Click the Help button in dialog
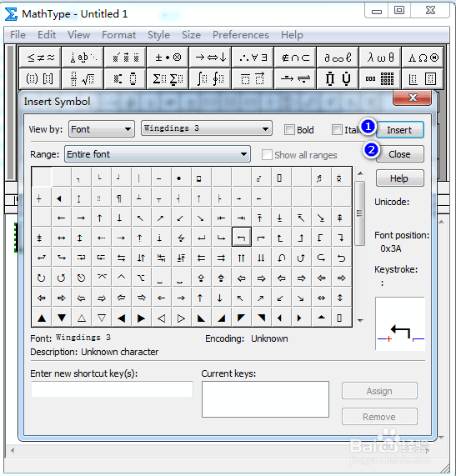Viewport: 456px width, 476px height. coord(400,178)
